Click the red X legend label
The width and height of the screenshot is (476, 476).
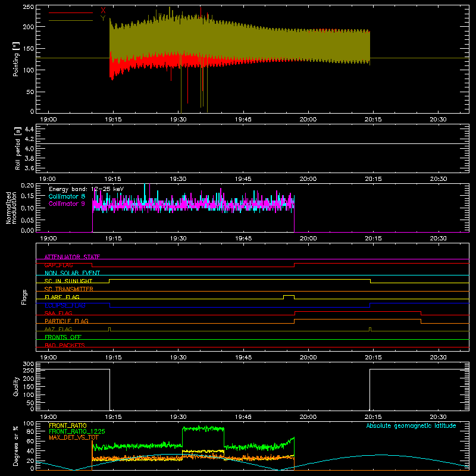tap(103, 11)
